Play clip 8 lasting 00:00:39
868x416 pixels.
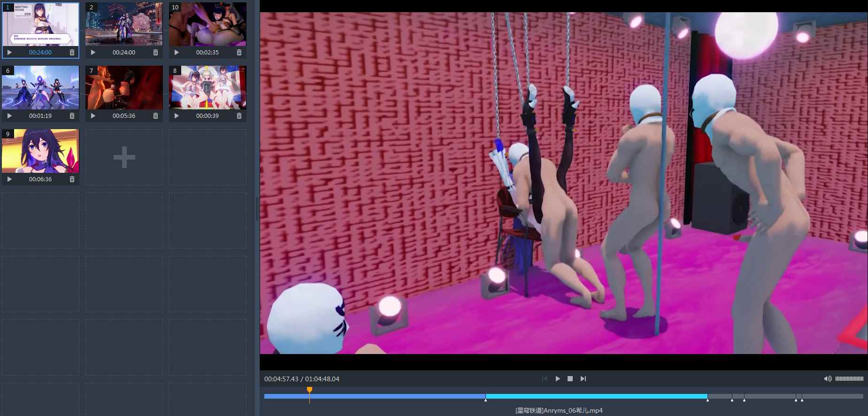[x=177, y=116]
